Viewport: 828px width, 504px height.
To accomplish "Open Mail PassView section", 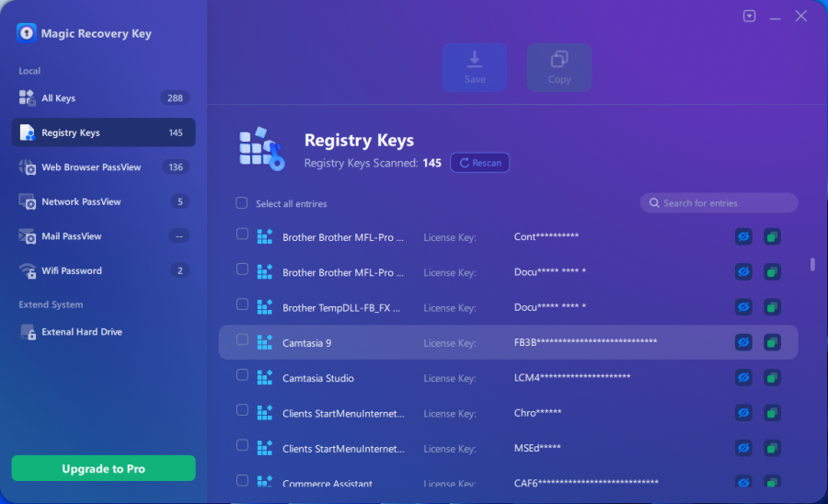I will tap(103, 235).
